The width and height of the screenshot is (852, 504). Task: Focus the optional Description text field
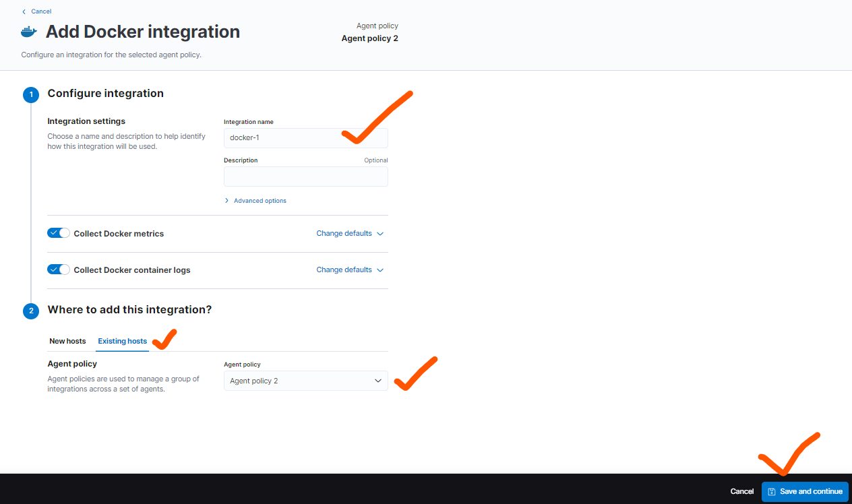[305, 177]
